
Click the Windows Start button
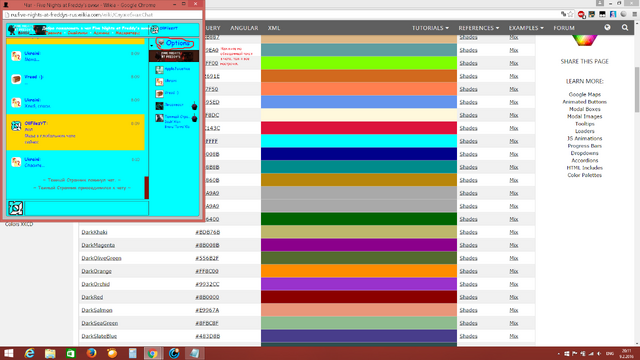click(x=9, y=353)
